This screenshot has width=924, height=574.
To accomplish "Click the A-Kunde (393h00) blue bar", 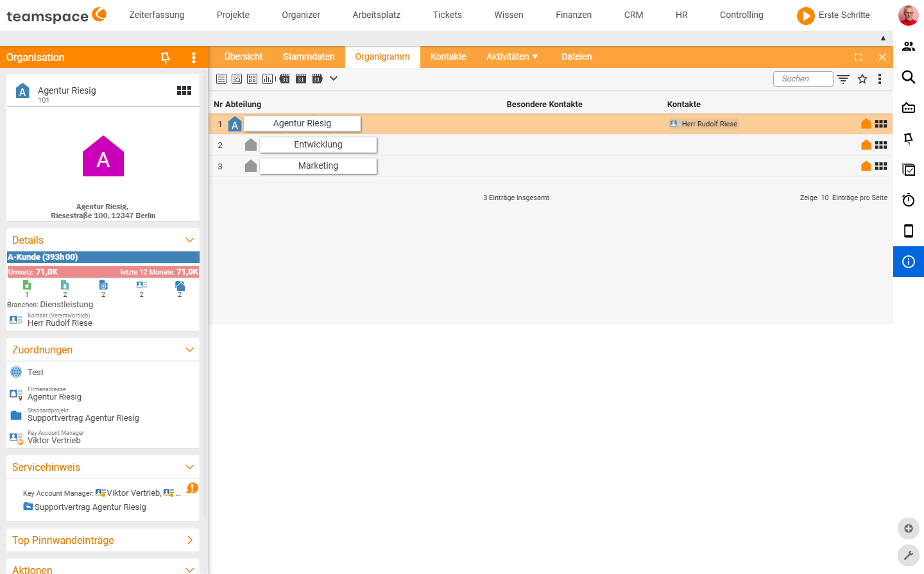I will (103, 257).
